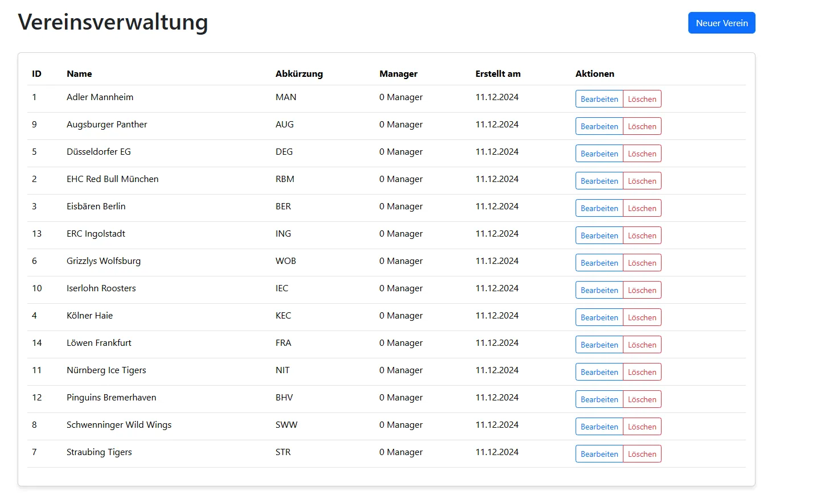Open Bearbeiten for Nürnberg Ice Tigers
The height and width of the screenshot is (504, 813).
click(599, 372)
